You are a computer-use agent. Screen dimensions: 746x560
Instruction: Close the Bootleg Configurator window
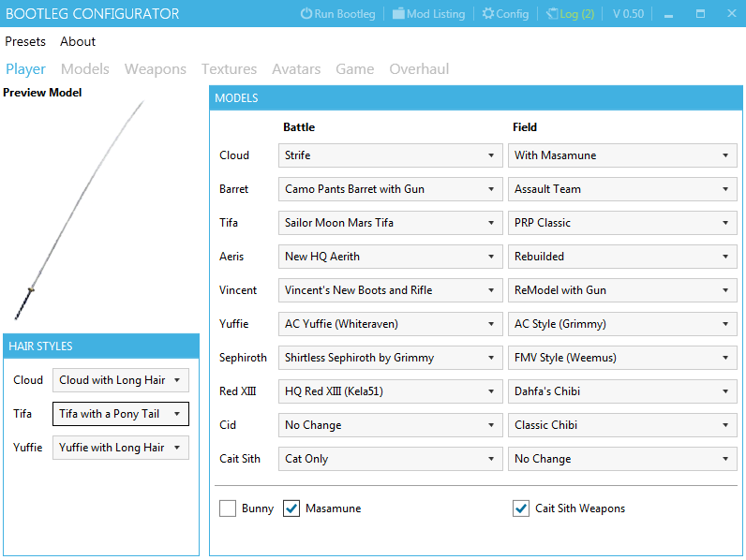tap(732, 14)
